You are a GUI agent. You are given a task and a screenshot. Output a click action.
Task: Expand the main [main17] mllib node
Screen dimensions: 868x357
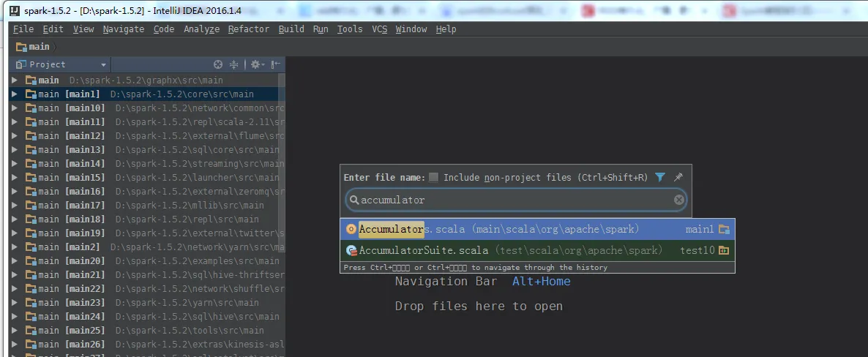tap(15, 206)
